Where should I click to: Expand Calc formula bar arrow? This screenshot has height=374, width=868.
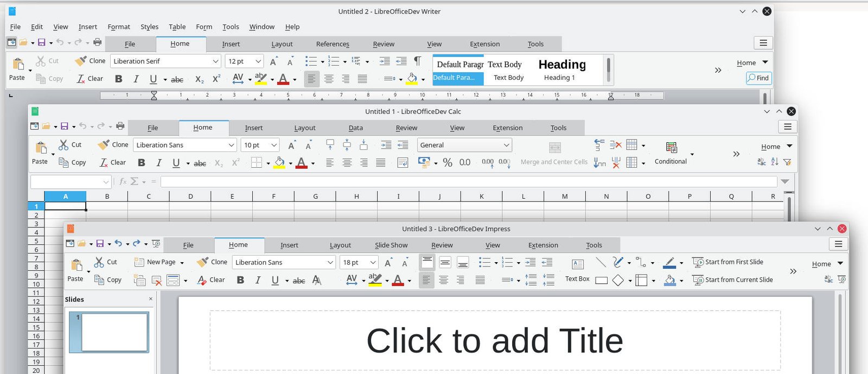click(x=785, y=182)
